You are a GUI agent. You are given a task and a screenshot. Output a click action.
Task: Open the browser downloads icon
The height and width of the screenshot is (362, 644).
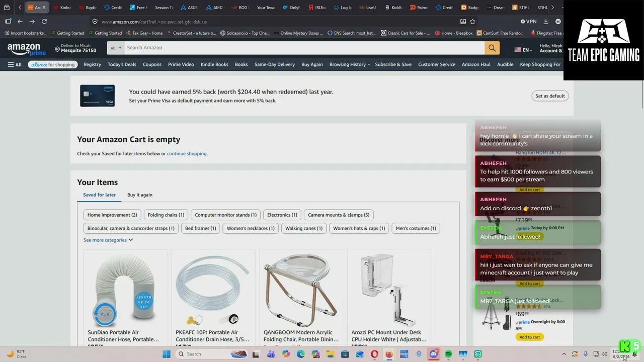pyautogui.click(x=546, y=22)
